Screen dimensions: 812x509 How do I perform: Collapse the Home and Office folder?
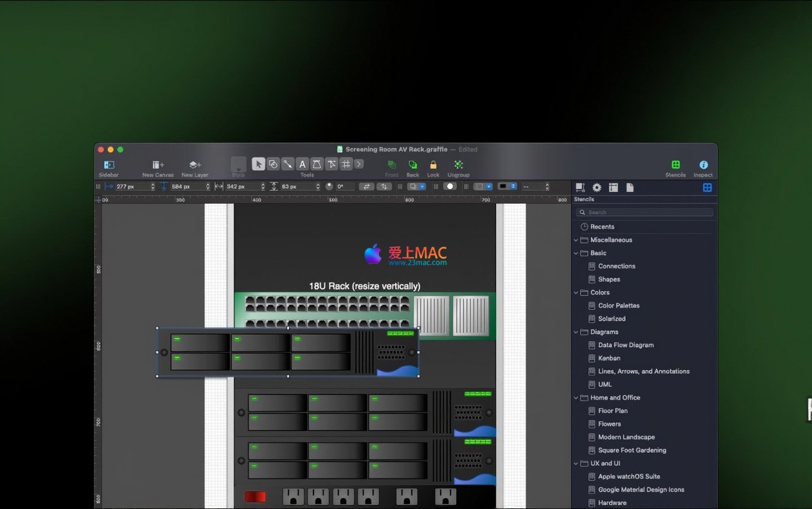576,398
